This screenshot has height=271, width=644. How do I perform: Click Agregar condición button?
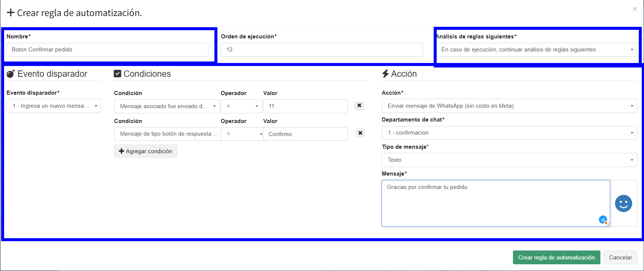pos(146,151)
